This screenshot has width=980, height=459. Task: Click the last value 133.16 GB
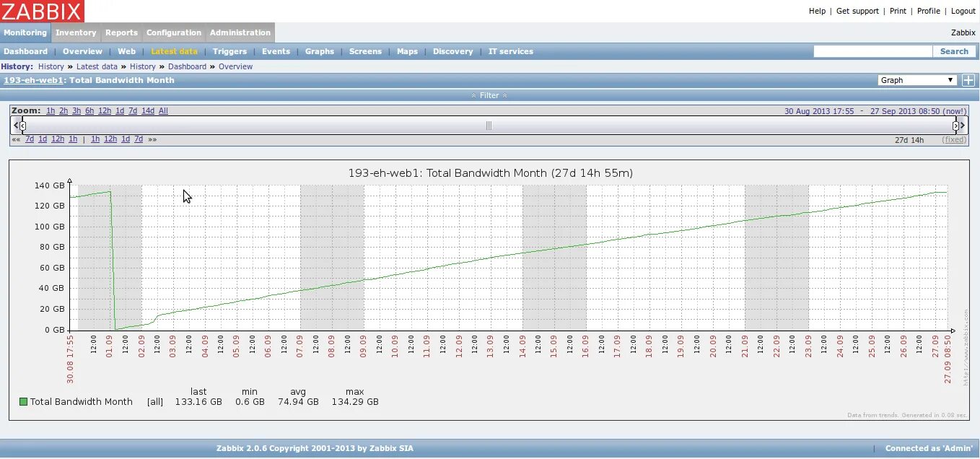pos(198,402)
